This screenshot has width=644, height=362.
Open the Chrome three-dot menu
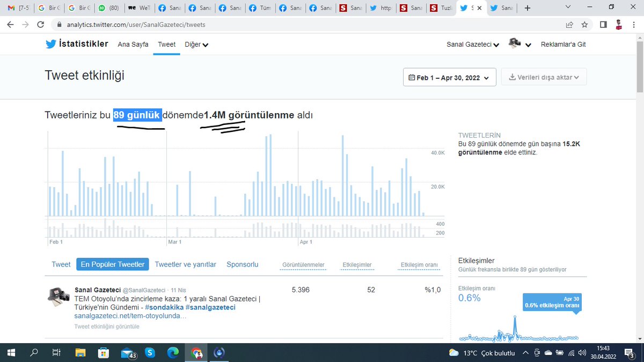coord(633,25)
